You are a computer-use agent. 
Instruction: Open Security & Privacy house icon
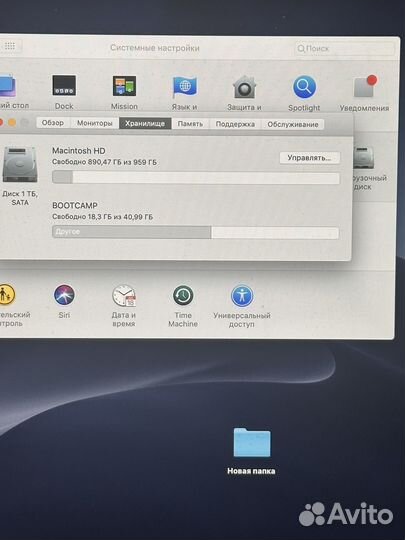coord(244,87)
